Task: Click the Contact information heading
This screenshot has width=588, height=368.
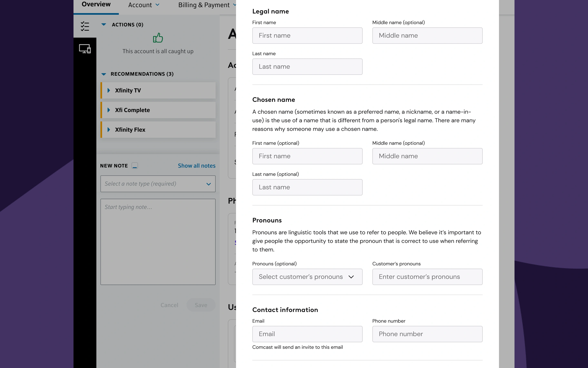Action: (285, 310)
